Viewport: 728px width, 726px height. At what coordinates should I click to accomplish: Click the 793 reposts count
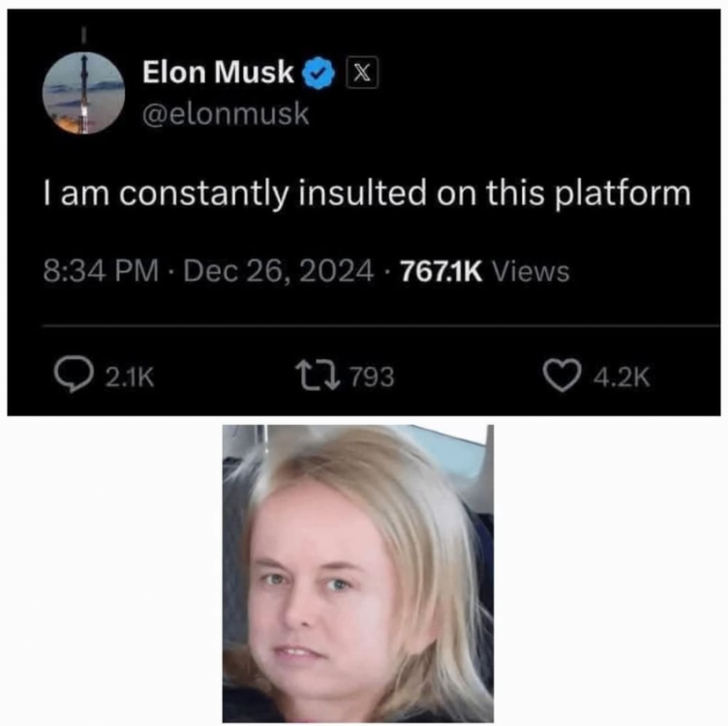click(x=372, y=377)
